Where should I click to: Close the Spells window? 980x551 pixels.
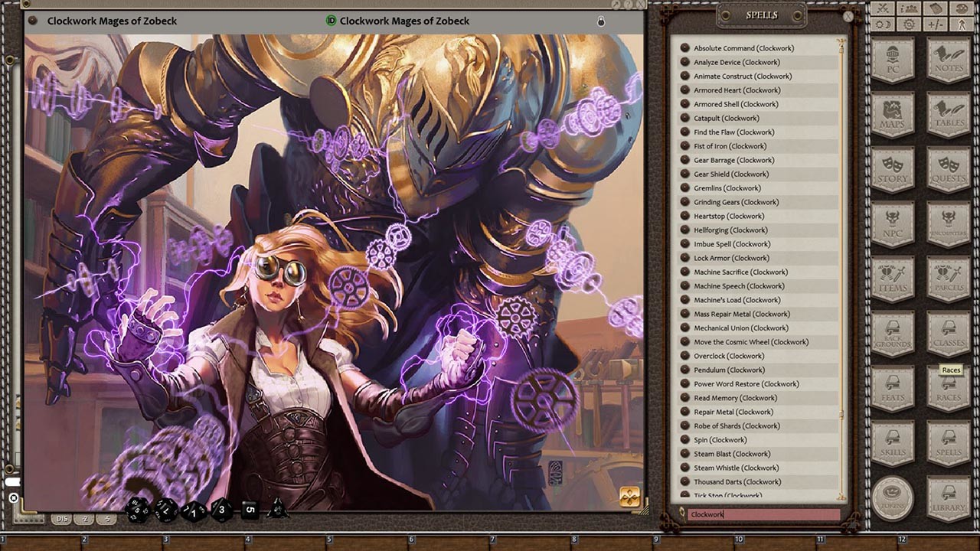pos(848,15)
